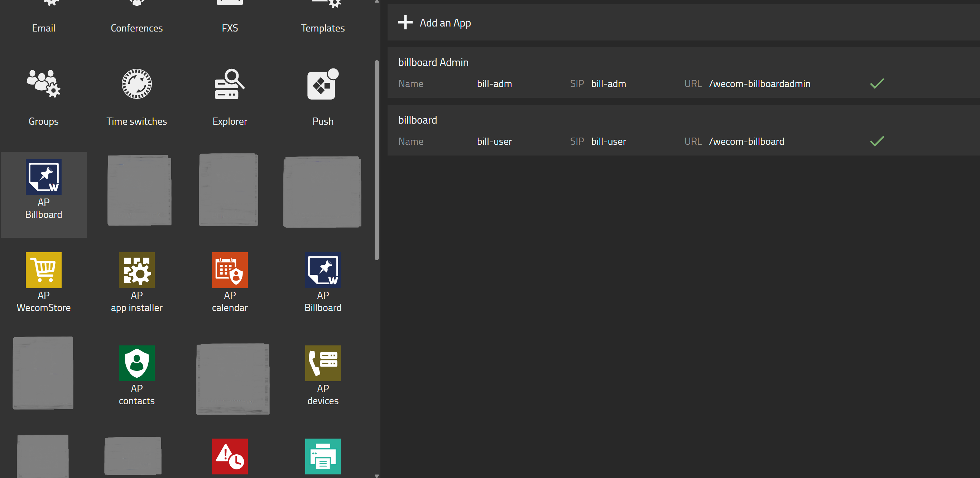Select the AP app installer icon

click(x=136, y=270)
